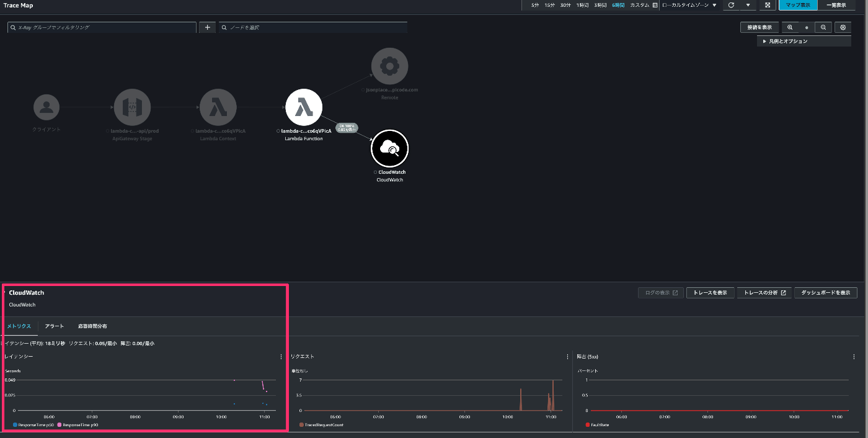868x438 pixels.
Task: Click ログの表示 button
Action: 662,293
